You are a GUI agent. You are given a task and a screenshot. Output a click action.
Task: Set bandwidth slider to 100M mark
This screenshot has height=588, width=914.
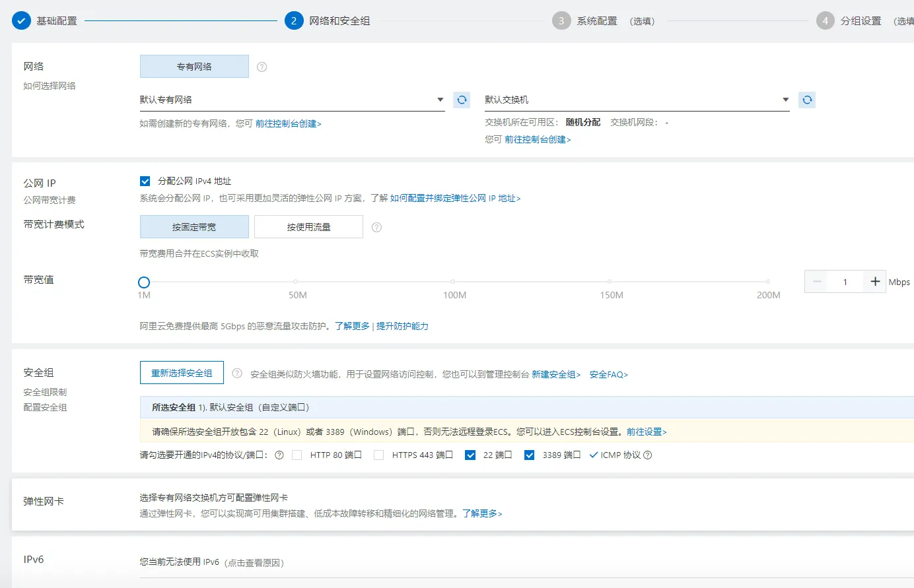click(x=453, y=282)
